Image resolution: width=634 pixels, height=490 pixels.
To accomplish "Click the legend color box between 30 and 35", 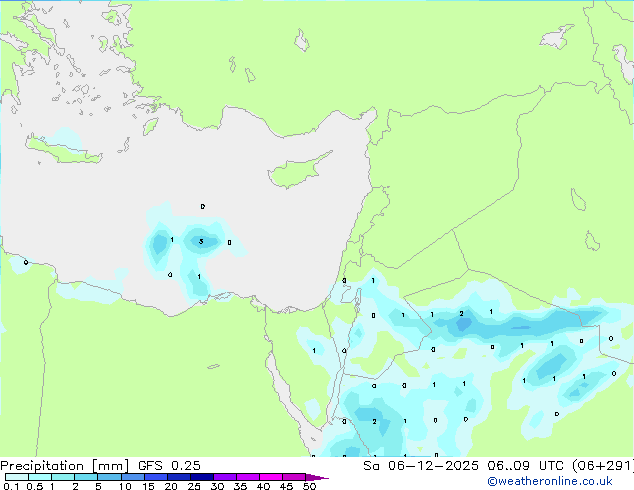I will coord(225,477).
